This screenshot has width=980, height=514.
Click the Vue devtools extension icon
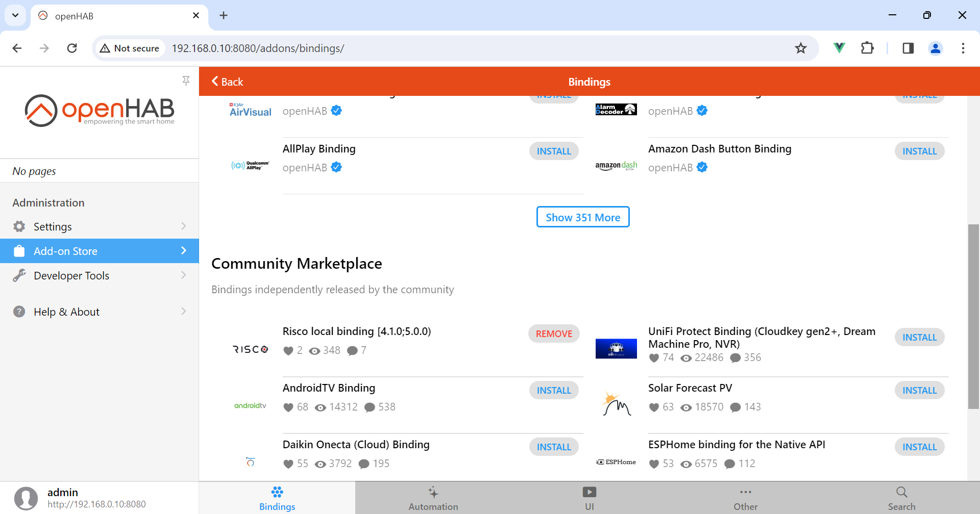pyautogui.click(x=839, y=48)
